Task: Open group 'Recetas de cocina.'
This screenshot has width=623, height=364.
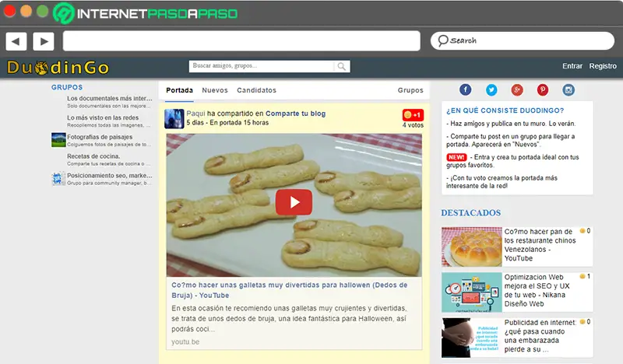Action: click(93, 156)
